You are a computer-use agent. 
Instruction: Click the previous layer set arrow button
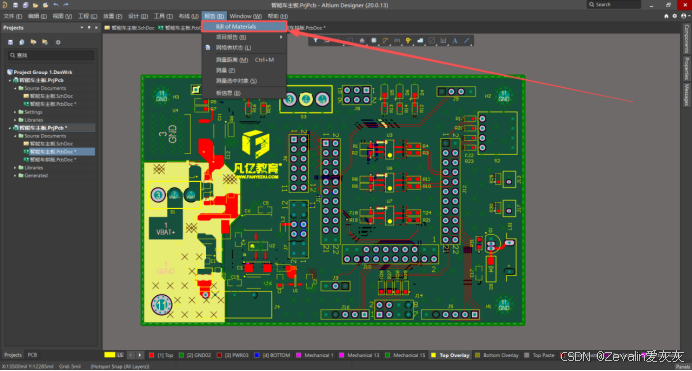coord(131,355)
